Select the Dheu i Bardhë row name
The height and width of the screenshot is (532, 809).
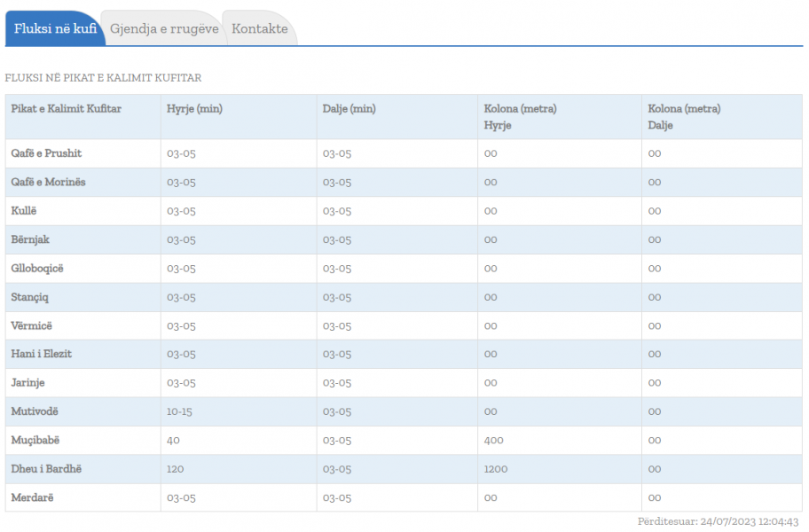(x=46, y=469)
